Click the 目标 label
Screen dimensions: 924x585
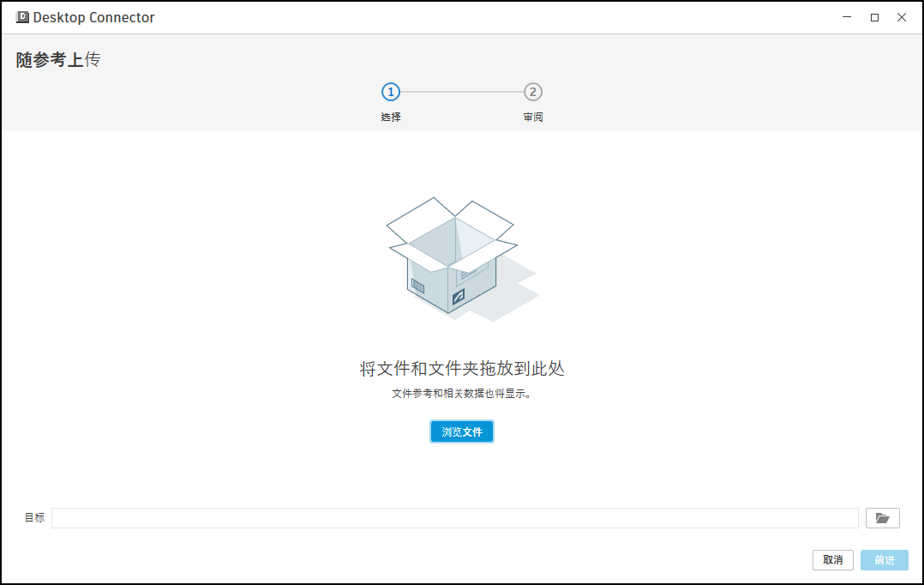coord(34,518)
